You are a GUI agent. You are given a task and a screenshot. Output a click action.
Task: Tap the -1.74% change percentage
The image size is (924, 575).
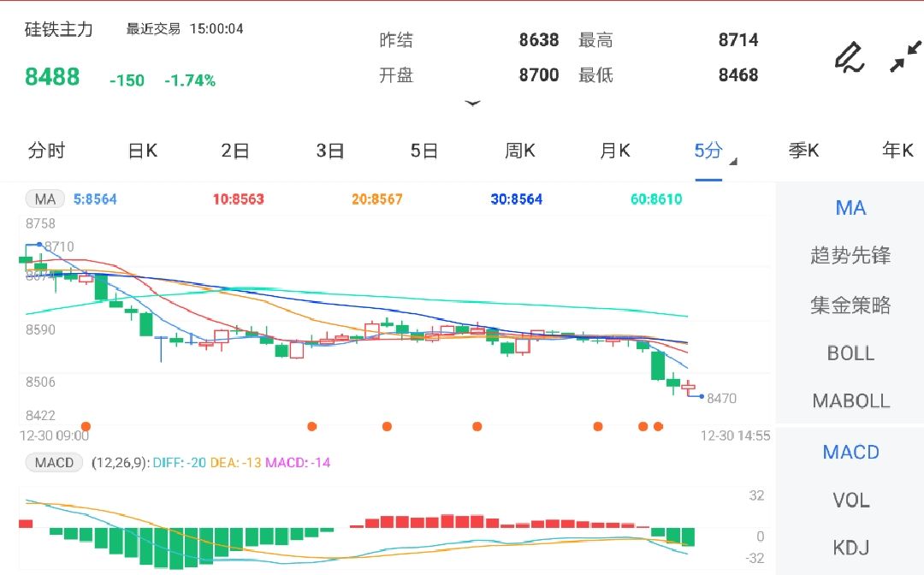pyautogui.click(x=190, y=80)
